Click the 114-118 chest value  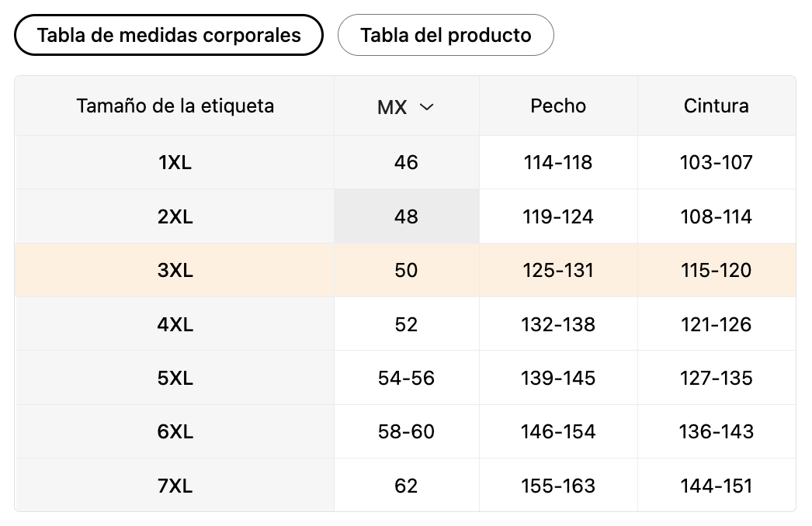click(x=557, y=162)
